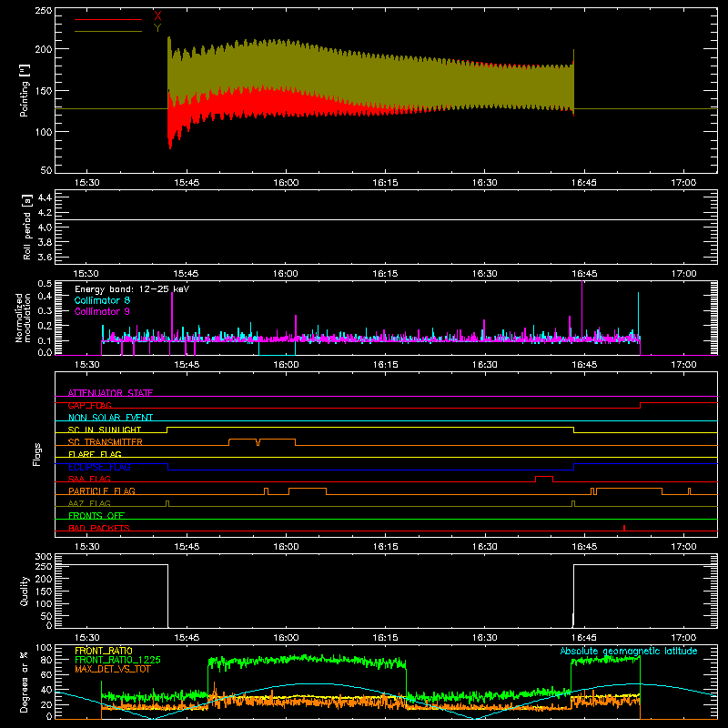Image resolution: width=728 pixels, height=728 pixels.
Task: Click 17:00 time label under Pointing panel
Action: [683, 183]
